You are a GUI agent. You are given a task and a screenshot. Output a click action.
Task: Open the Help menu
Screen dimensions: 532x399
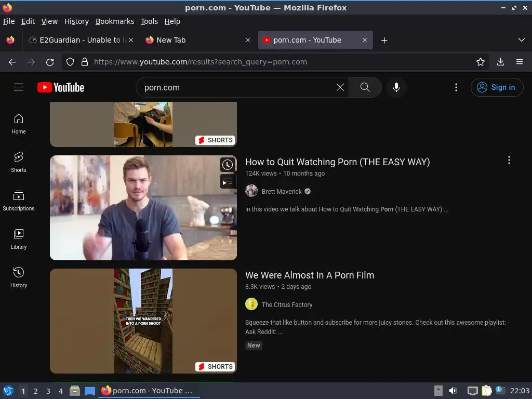coord(172,21)
